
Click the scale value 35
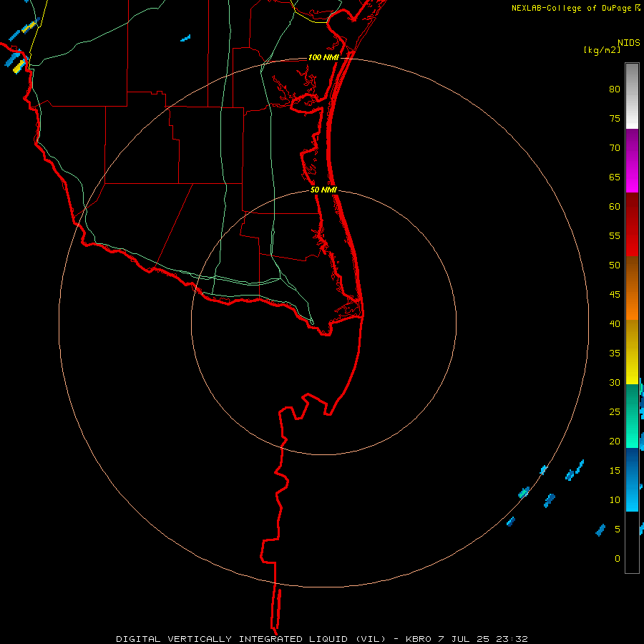pyautogui.click(x=615, y=353)
